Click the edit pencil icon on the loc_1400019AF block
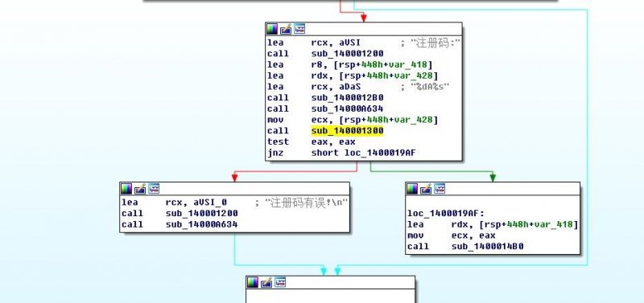The width and height of the screenshot is (644, 303). pos(426,189)
